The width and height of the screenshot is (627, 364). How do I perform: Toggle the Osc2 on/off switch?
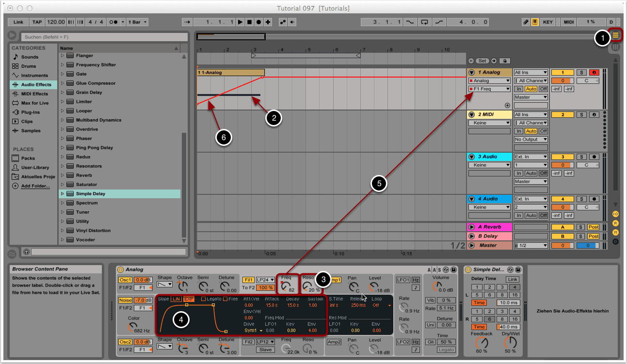coord(125,342)
